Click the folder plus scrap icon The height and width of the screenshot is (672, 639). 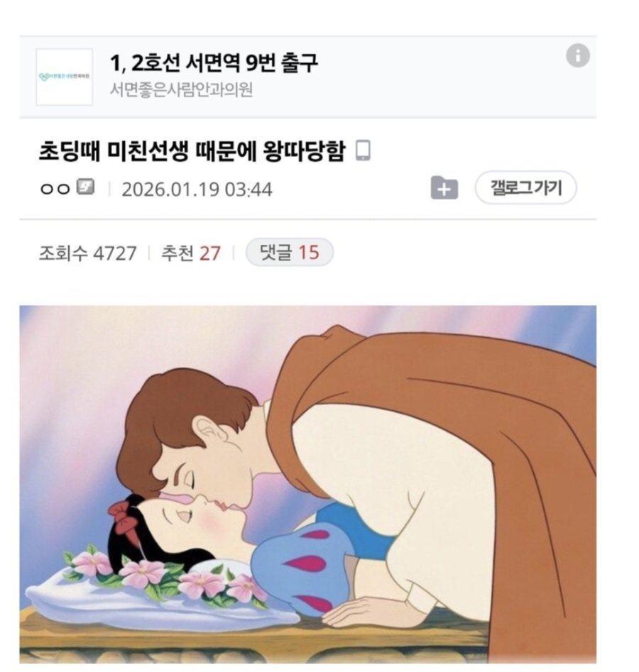click(x=444, y=188)
